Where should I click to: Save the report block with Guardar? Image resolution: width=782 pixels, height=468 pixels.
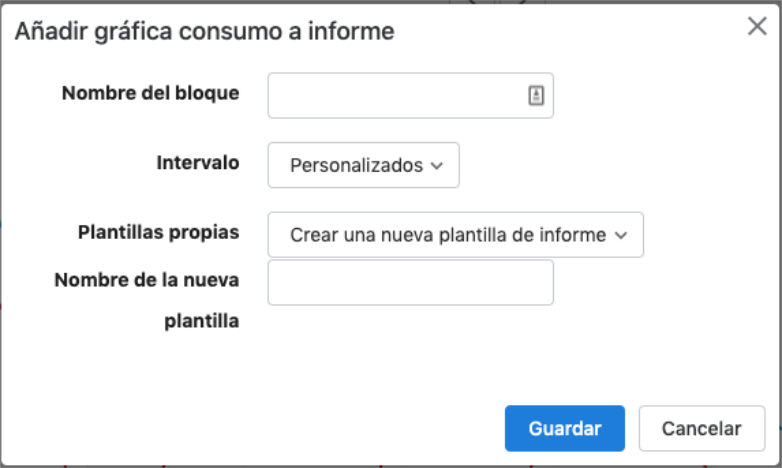pos(565,429)
